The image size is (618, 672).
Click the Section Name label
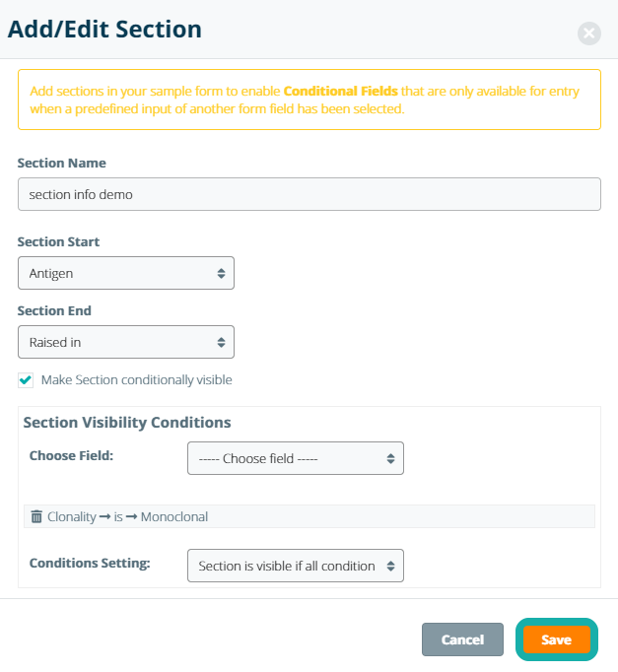tap(61, 163)
